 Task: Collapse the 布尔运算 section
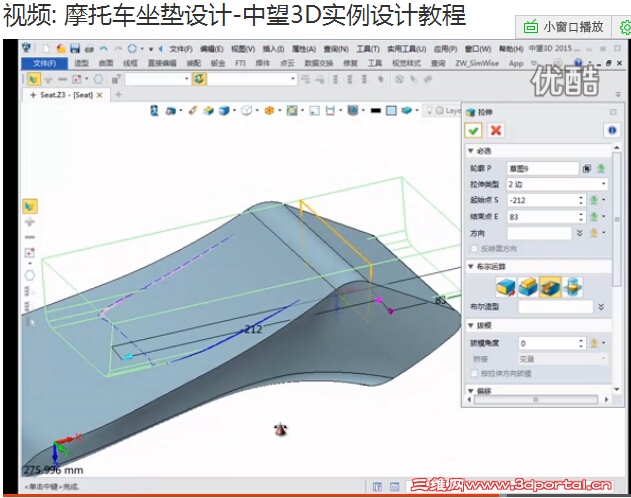(470, 266)
